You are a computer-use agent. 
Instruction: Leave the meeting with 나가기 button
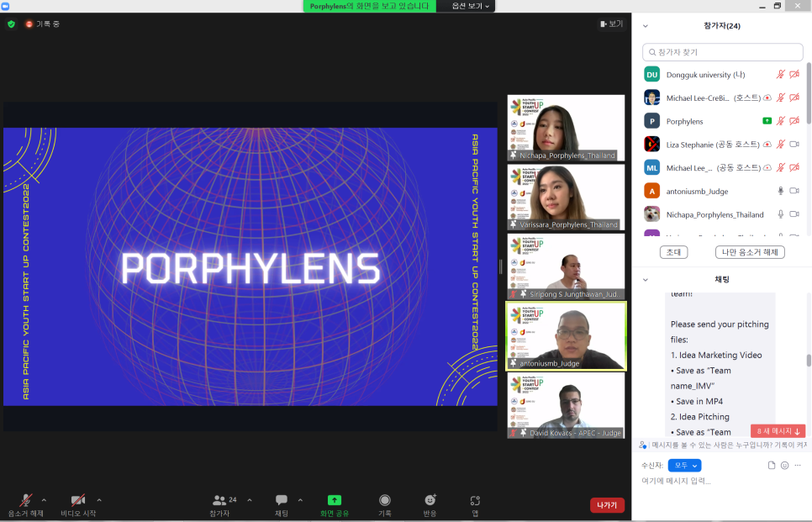pyautogui.click(x=607, y=505)
